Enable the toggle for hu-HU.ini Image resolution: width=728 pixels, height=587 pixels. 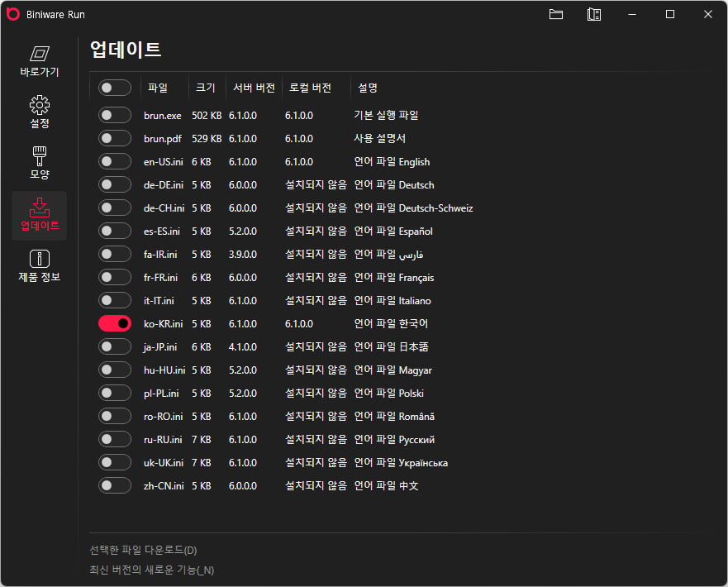(x=115, y=370)
